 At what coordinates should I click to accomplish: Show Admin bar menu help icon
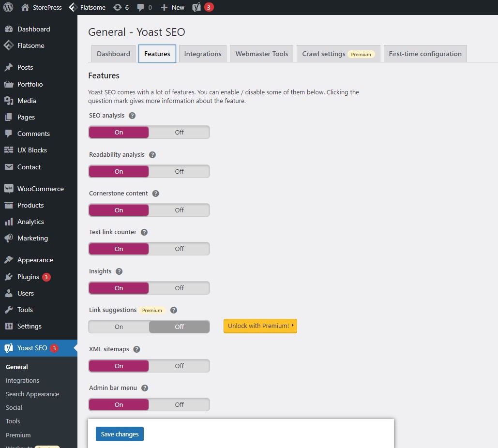145,388
